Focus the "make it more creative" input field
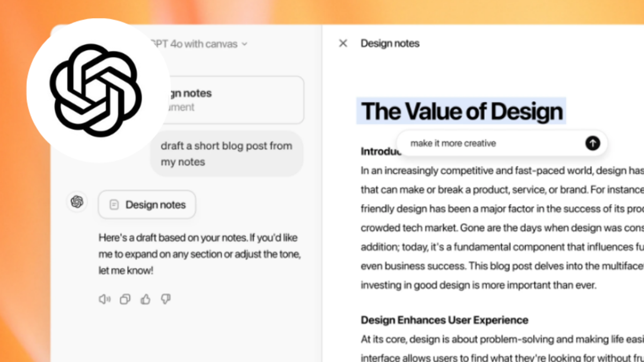Viewport: 644px width, 362px height. (488, 143)
